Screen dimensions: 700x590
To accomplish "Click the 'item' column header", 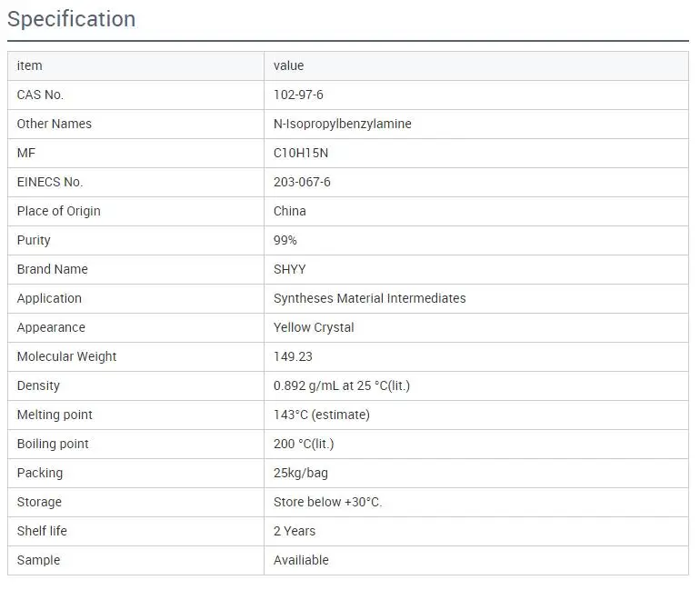I will (x=29, y=65).
